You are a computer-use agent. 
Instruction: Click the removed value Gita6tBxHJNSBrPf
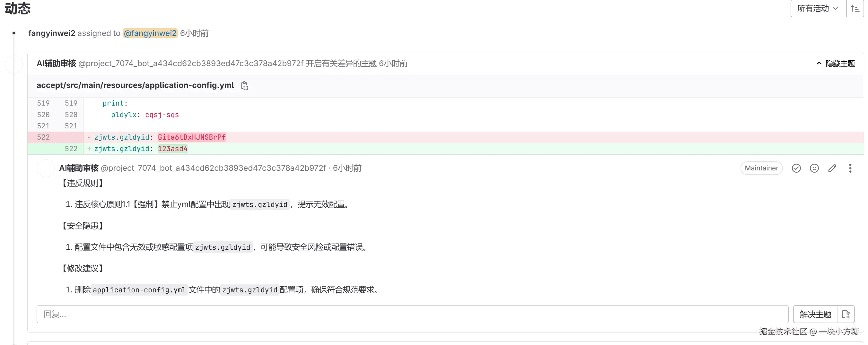[x=192, y=137]
